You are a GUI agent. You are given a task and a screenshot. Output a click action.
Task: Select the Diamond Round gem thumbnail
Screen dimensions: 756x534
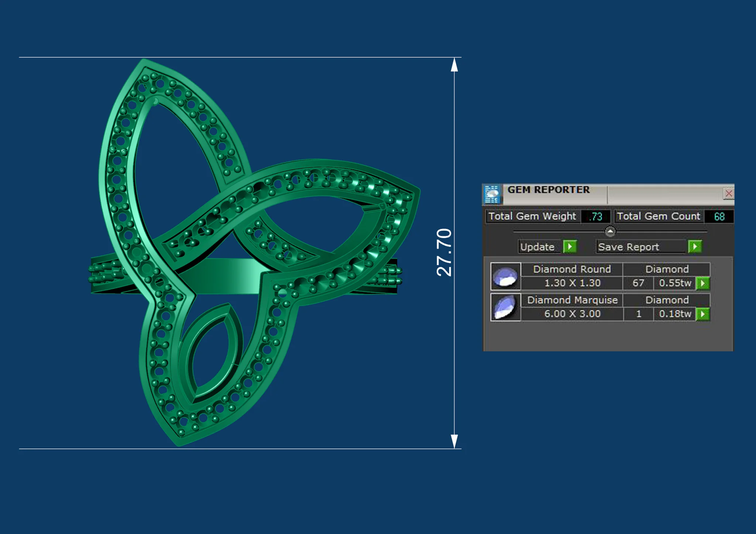(505, 276)
